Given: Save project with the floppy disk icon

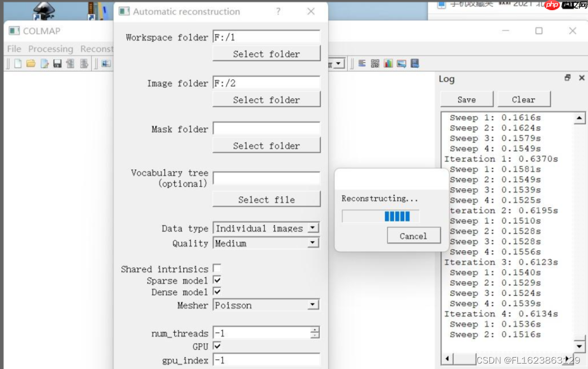Looking at the screenshot, I should (x=57, y=64).
